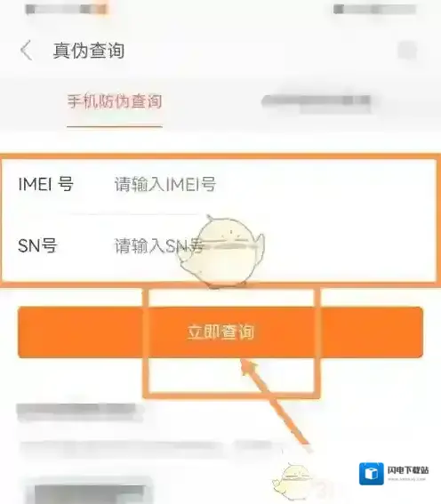This screenshot has width=441, height=504.
Task: Tap the blurred status bar icons at top right
Action: pos(375,9)
